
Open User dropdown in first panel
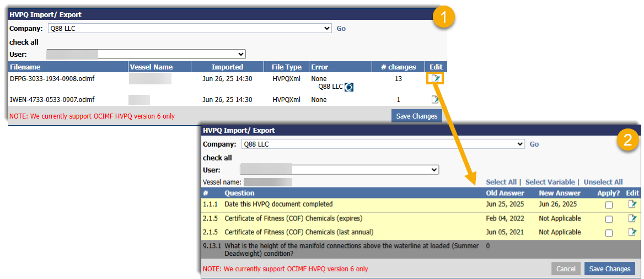146,54
